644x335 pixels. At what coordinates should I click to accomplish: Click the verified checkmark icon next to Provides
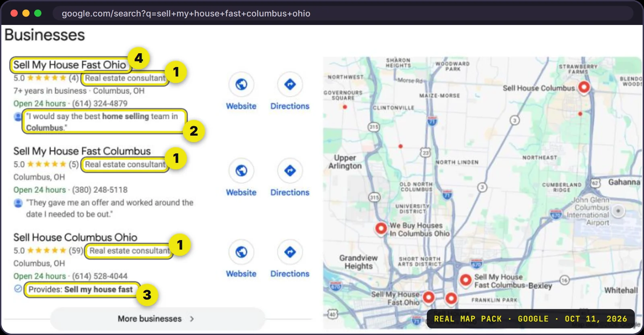coord(18,289)
